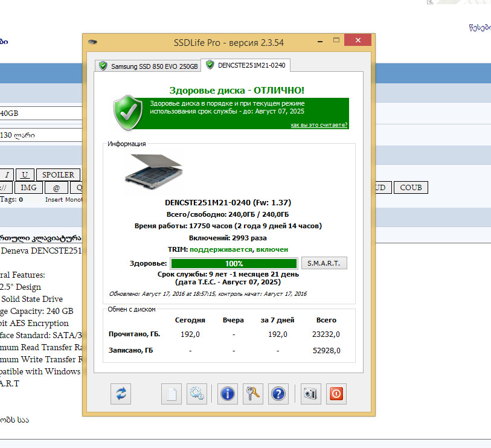This screenshot has height=448, width=491.
Task: Click the @ button in forum editor
Action: pos(56,188)
